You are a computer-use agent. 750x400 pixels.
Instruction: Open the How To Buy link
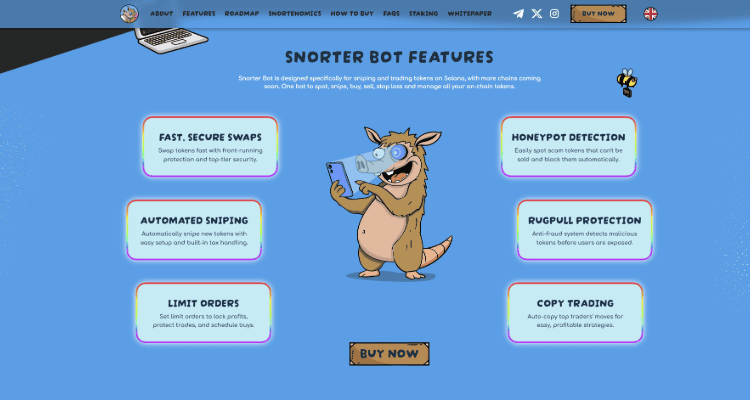[352, 14]
